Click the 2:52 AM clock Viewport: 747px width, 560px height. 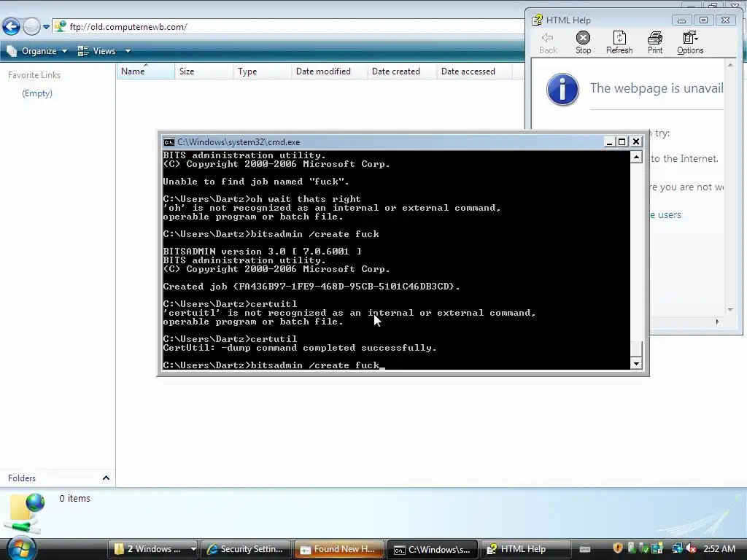(x=719, y=548)
